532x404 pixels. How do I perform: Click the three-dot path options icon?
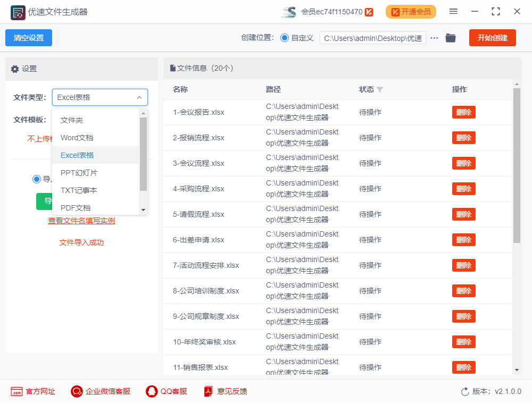(x=434, y=38)
